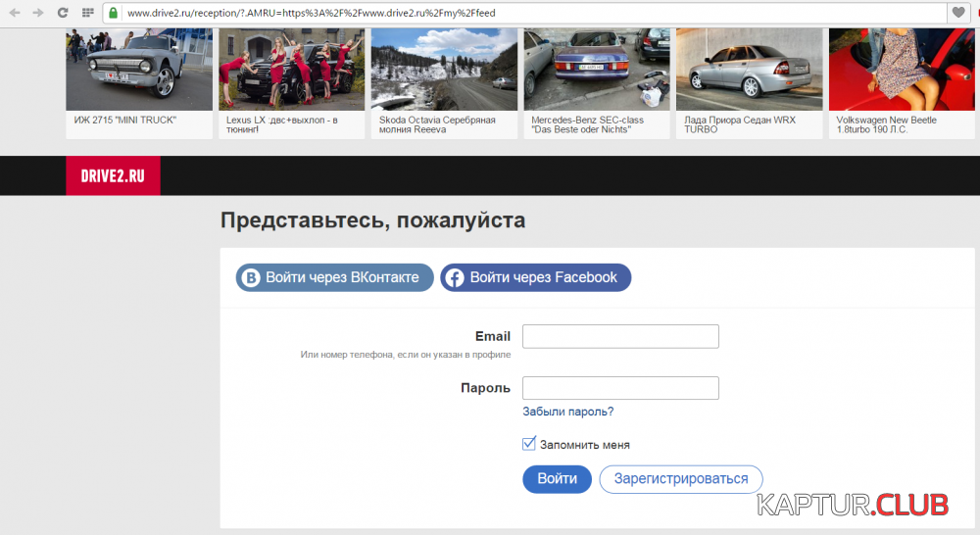Click the DRIVE2.RU logo

(113, 176)
